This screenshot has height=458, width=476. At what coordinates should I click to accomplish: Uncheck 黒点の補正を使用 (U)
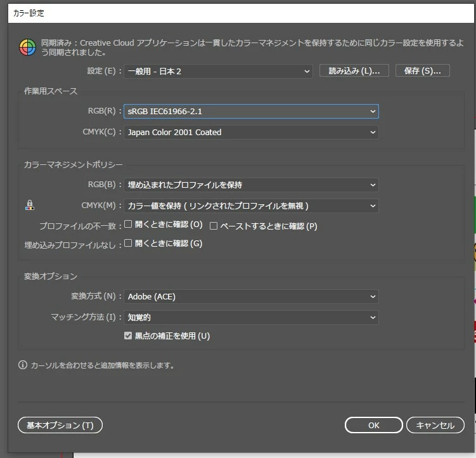click(x=128, y=336)
